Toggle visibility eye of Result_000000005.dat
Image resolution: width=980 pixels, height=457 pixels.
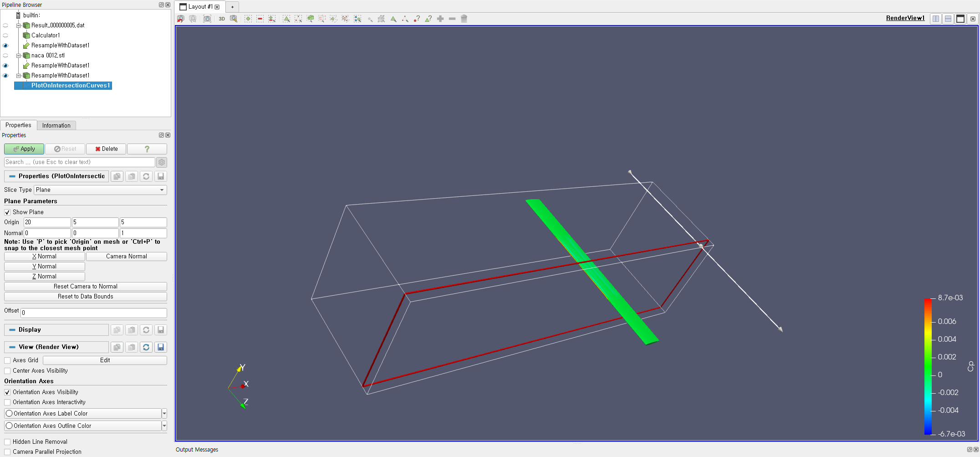tap(5, 26)
